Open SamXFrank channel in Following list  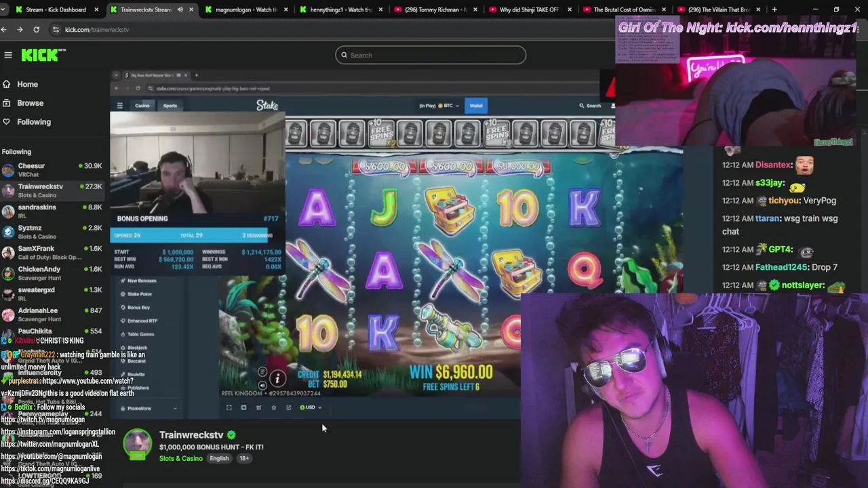(51, 253)
